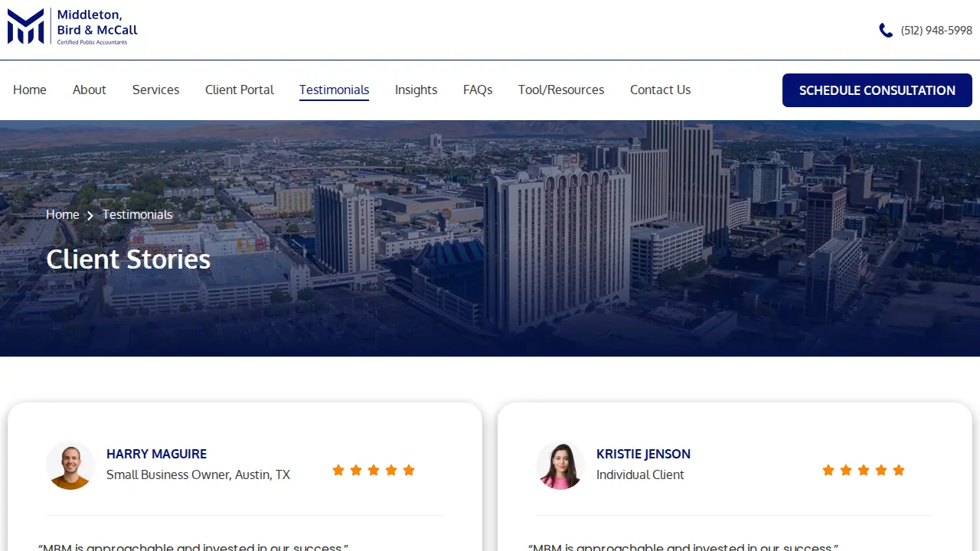Click the Testimonials breadcrumb text
Viewport: 980px width, 551px height.
(138, 214)
